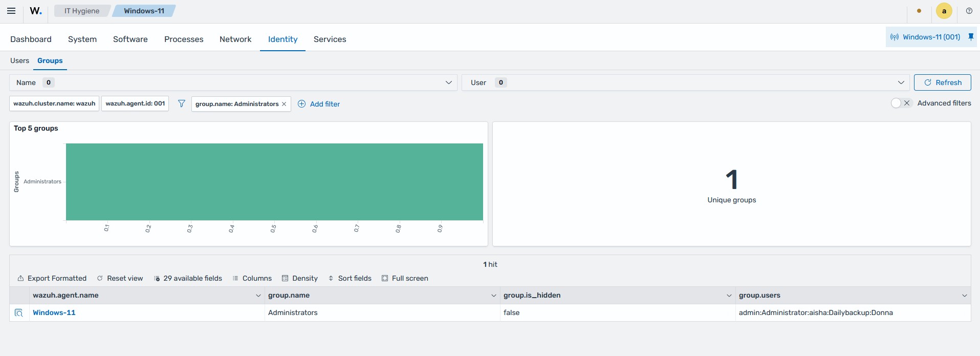This screenshot has height=356, width=980.
Task: Click the IT Hygiene breadcrumb
Action: (x=82, y=11)
